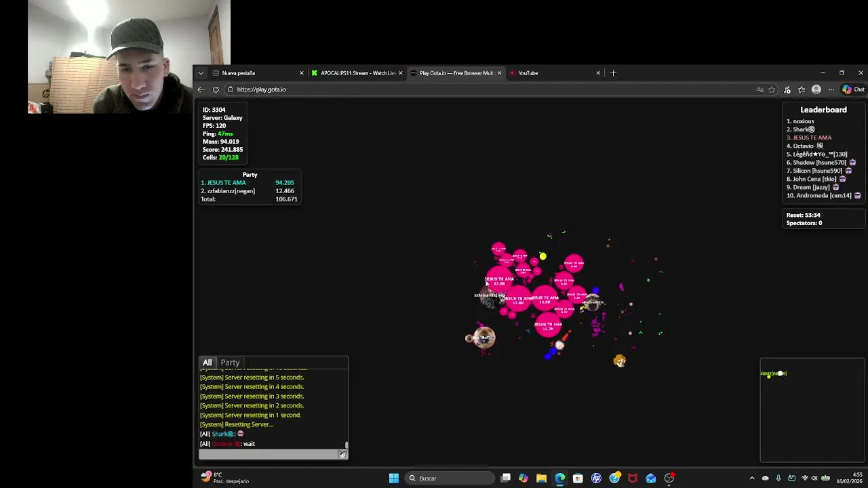Open the Wi-Fi network tray icon
This screenshot has width=868, height=488.
(805, 479)
